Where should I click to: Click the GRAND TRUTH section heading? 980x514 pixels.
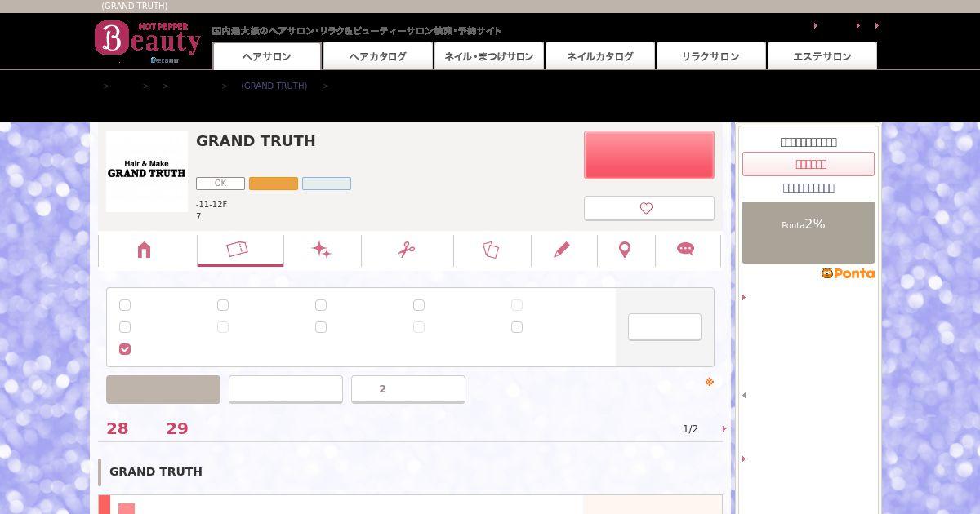point(156,472)
